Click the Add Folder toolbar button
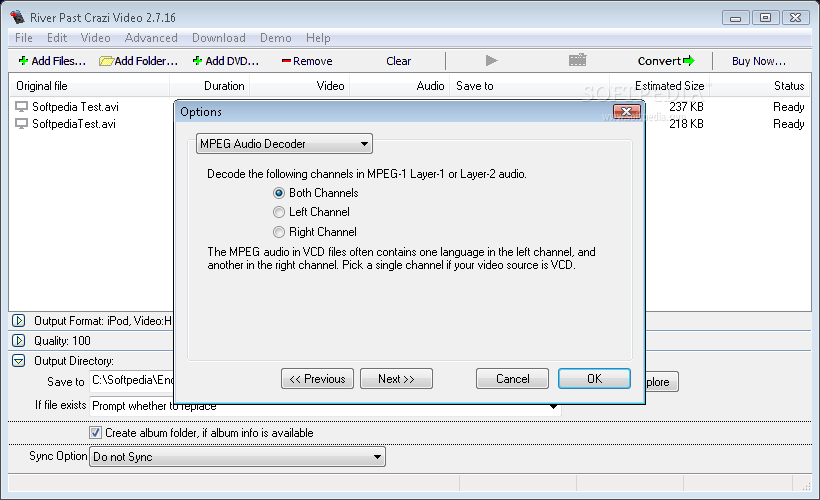This screenshot has height=500, width=820. [x=139, y=61]
